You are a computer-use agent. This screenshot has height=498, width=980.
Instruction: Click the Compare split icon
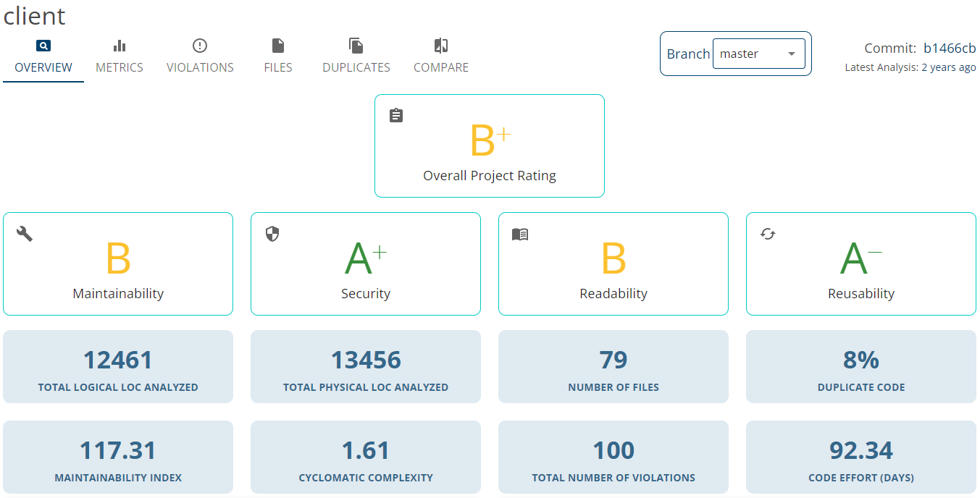441,46
